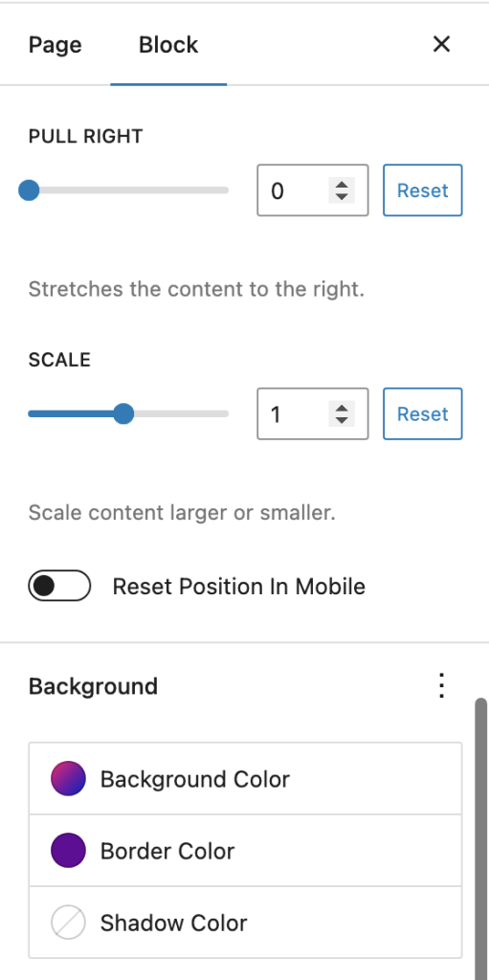Image resolution: width=489 pixels, height=980 pixels.
Task: Click Scale stepper up arrow
Action: pos(342,408)
